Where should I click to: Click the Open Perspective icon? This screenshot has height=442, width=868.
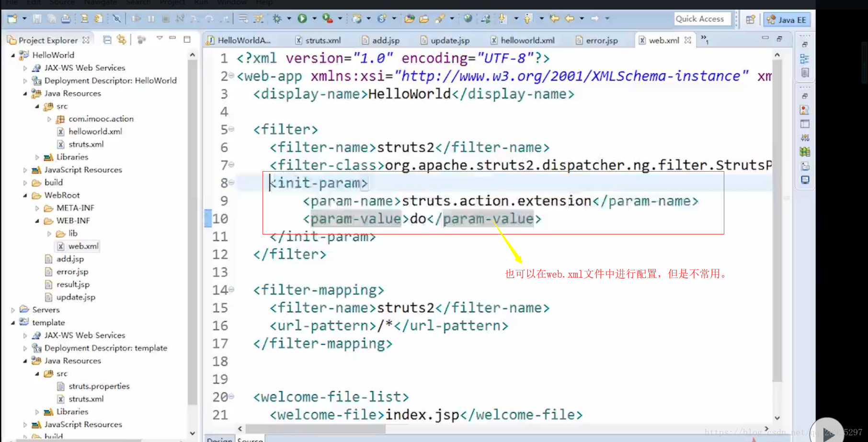(751, 20)
